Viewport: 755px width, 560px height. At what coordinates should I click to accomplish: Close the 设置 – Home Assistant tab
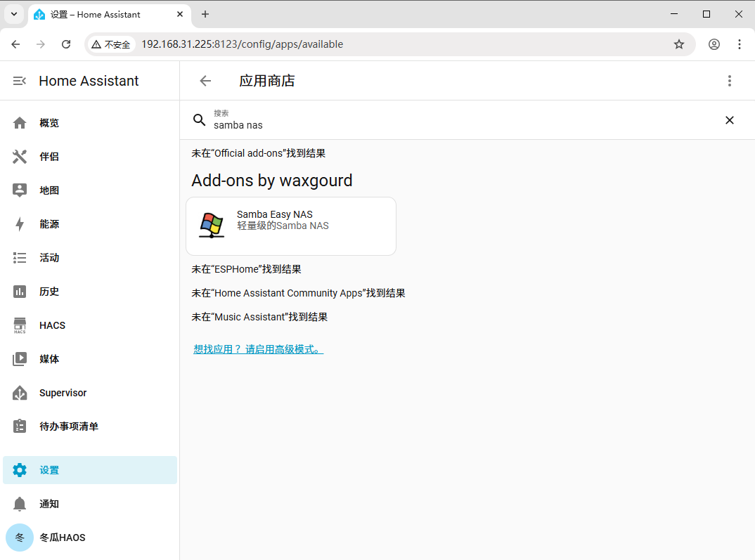(180, 15)
